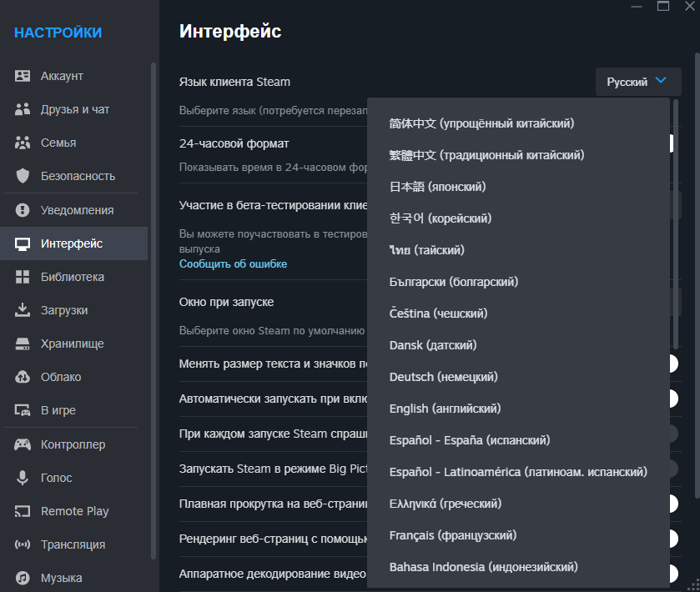This screenshot has height=592, width=700.
Task: Select Français (французский) language
Action: [518, 535]
